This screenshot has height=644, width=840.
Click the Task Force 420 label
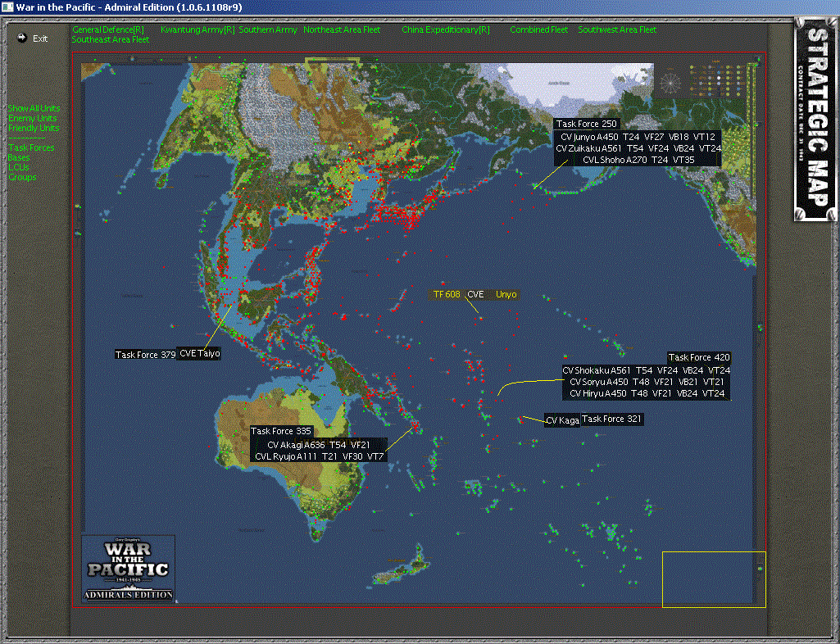[699, 357]
